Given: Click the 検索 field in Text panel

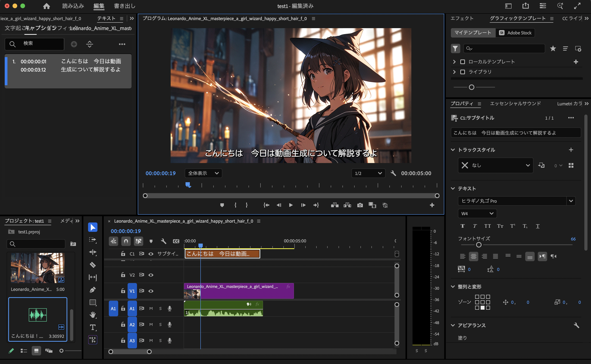Looking at the screenshot, I should coord(34,44).
